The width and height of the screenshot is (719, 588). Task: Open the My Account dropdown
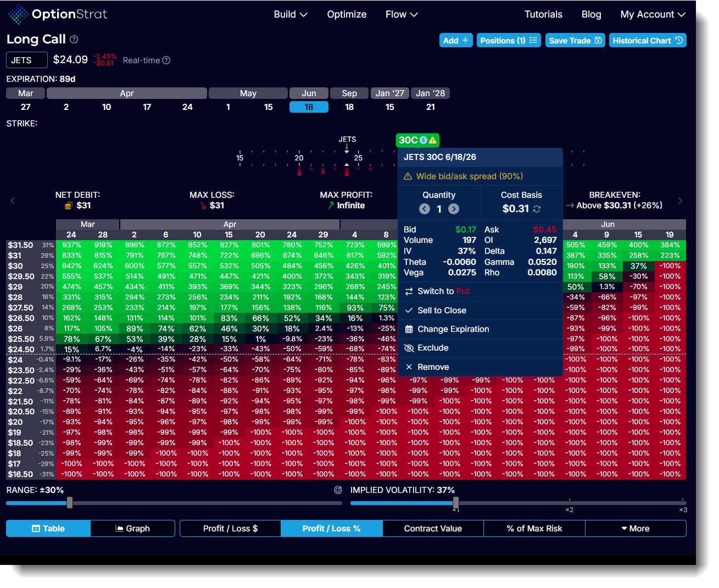point(653,14)
